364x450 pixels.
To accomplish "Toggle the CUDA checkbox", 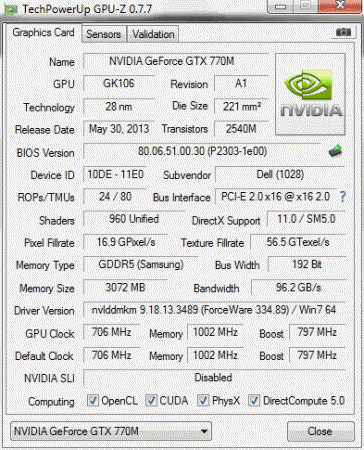I will [151, 400].
